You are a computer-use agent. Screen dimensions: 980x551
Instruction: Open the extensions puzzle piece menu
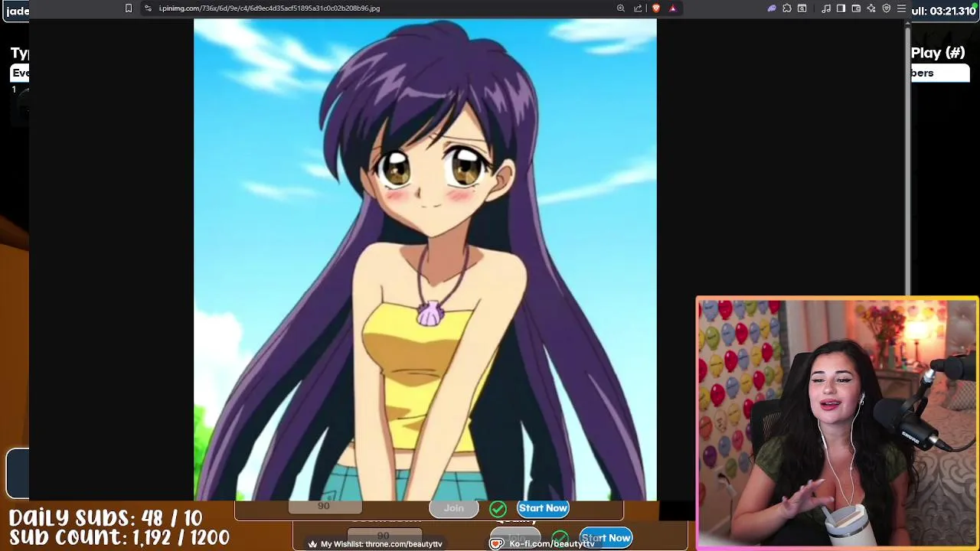click(787, 8)
